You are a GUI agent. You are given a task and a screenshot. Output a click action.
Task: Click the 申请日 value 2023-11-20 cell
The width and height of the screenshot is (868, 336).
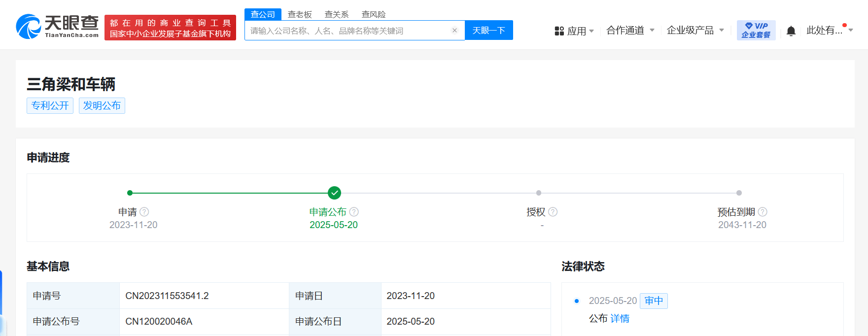pos(466,296)
